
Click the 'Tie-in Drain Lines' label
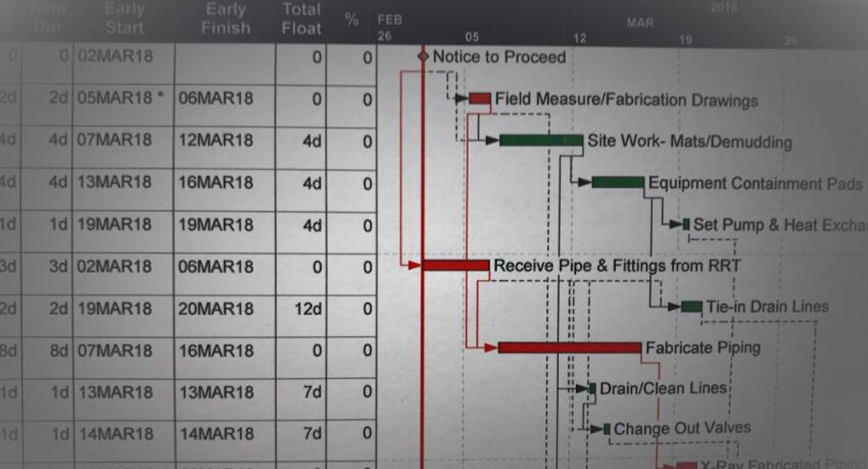[767, 306]
